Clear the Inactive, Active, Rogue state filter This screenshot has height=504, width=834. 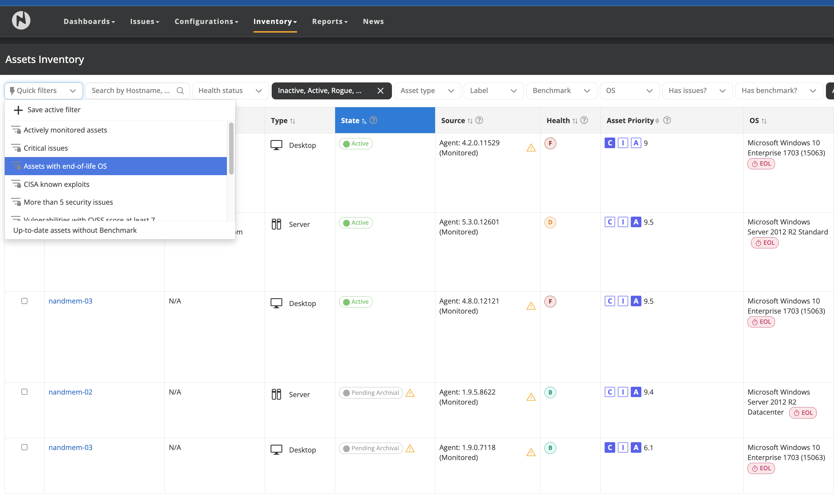(x=381, y=91)
